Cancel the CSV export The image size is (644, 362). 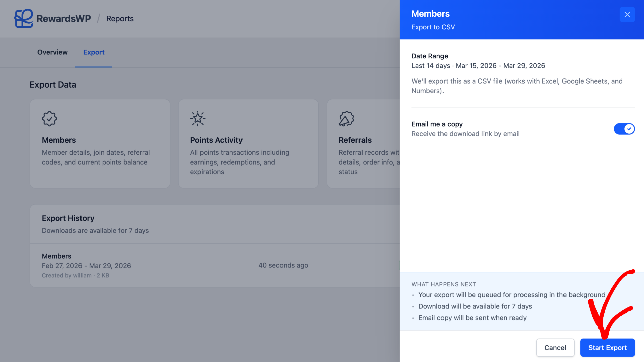click(x=555, y=348)
